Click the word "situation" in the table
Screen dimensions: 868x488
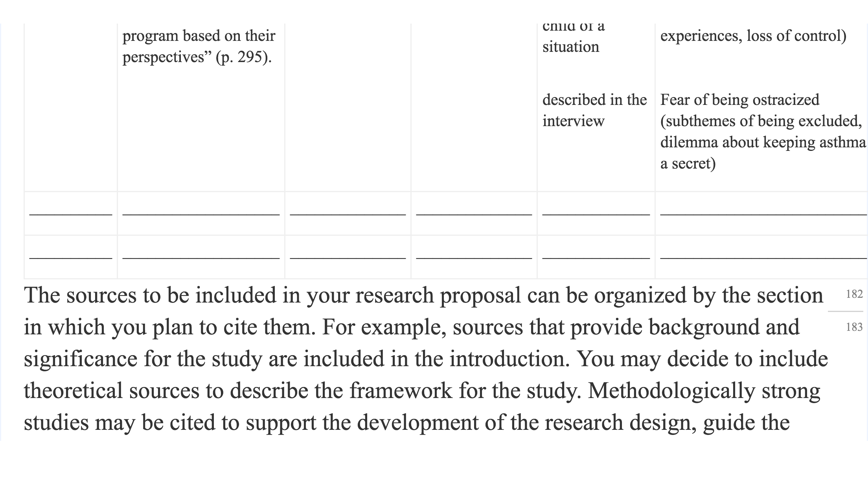[x=571, y=47]
